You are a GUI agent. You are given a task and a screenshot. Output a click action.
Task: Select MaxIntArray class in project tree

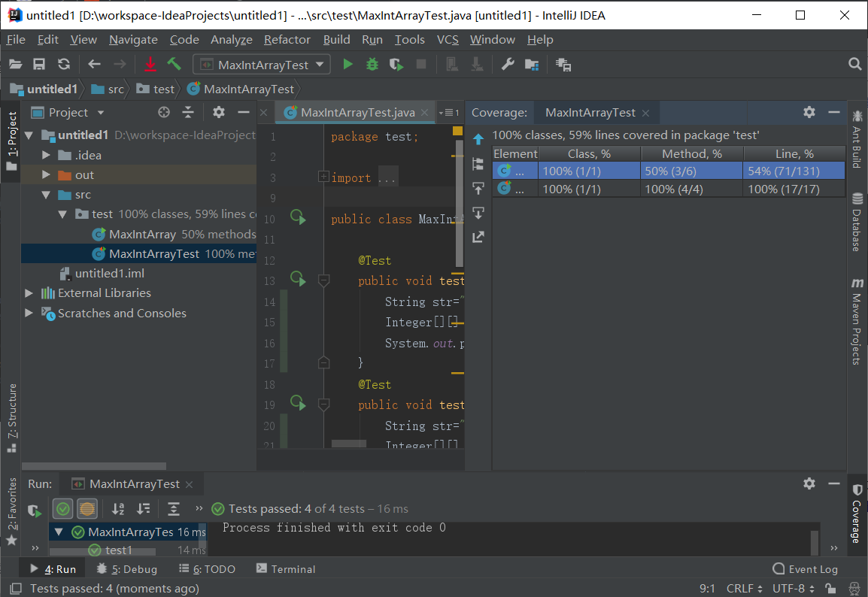pyautogui.click(x=142, y=234)
